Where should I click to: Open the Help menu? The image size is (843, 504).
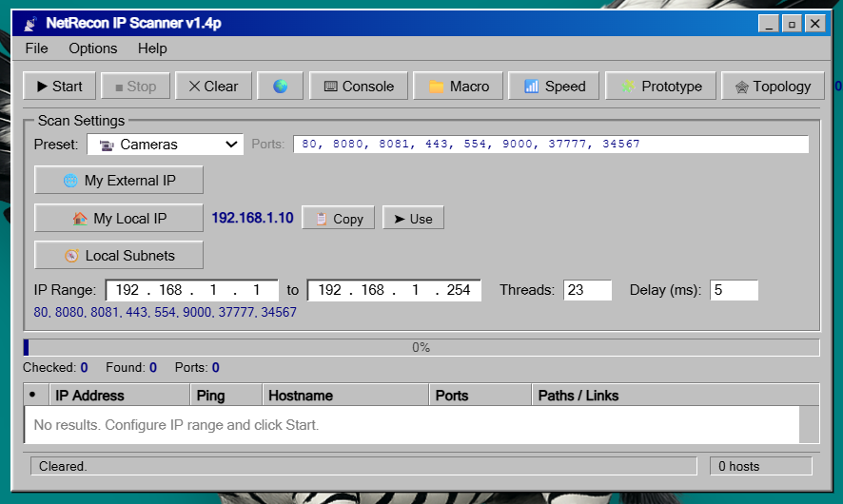click(x=152, y=48)
